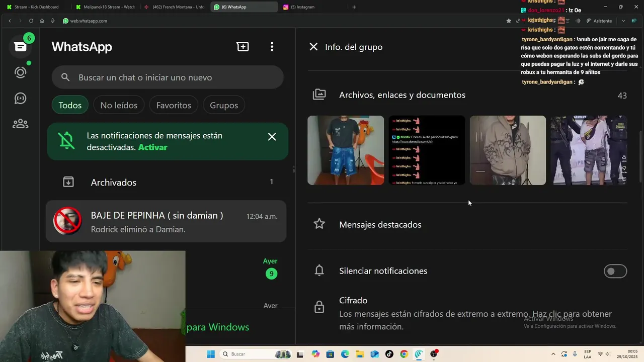Open thumbnail of chat screenshot with emojis
Viewport: 644px width, 362px height.
click(x=427, y=150)
